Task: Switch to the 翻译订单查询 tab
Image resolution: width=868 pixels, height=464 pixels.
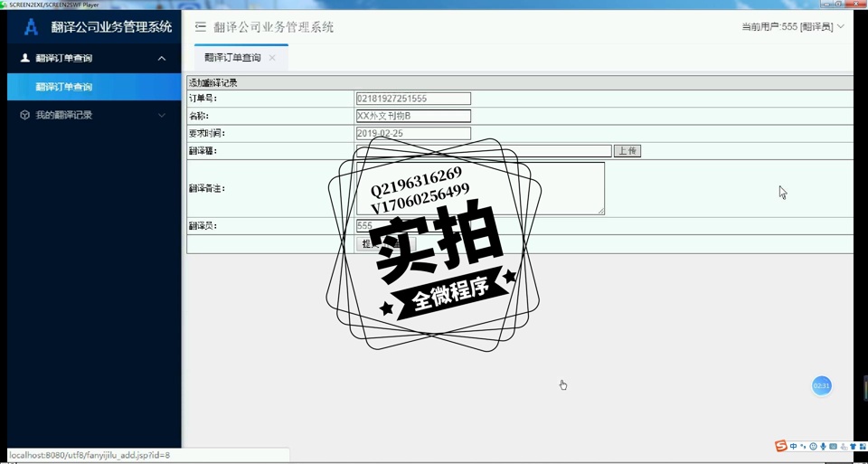Action: [232, 58]
